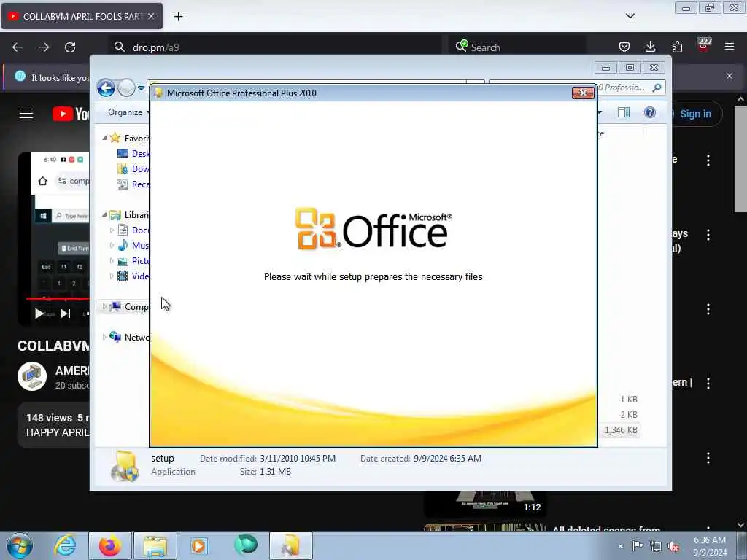
Task: Select the 2 KB file row
Action: click(628, 415)
